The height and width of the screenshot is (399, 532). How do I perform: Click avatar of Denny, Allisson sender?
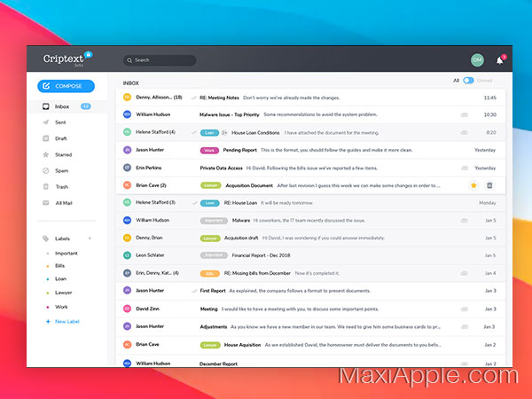(x=127, y=98)
